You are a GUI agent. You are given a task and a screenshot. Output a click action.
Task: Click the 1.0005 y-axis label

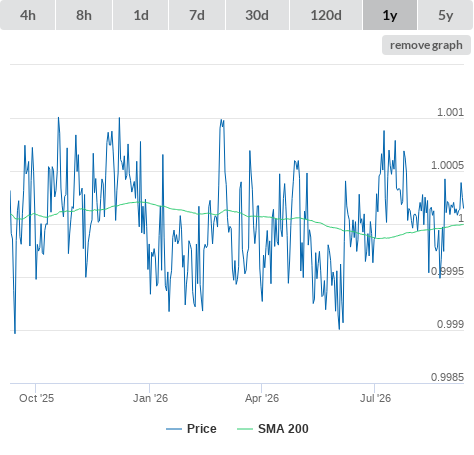coord(447,165)
